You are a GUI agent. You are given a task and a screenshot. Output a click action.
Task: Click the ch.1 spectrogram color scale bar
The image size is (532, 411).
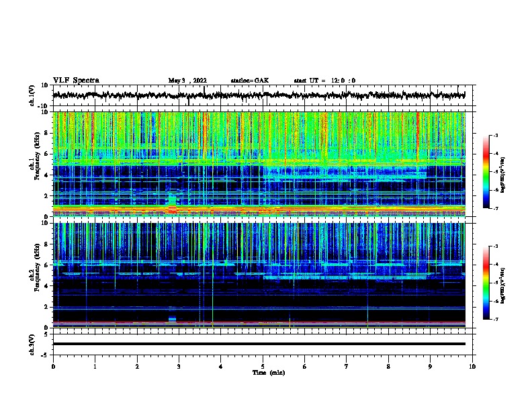tap(486, 172)
